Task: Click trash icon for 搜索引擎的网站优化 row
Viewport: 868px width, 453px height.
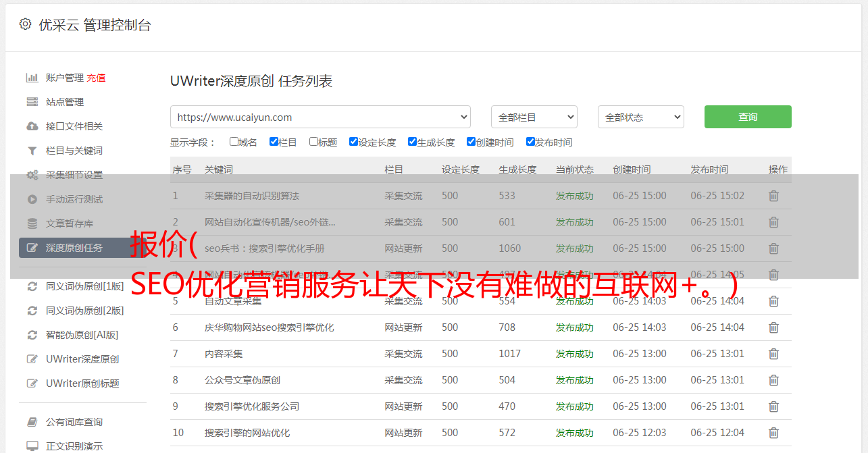Action: pyautogui.click(x=773, y=433)
